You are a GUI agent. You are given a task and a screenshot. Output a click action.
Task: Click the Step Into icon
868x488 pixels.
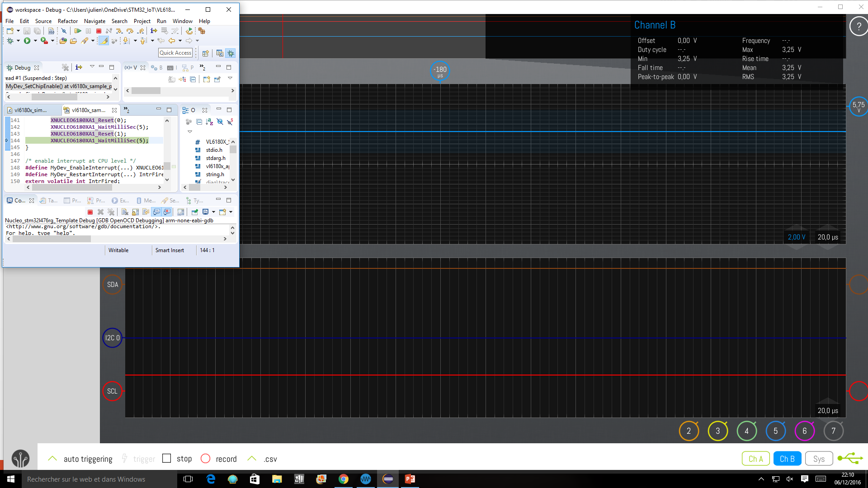coord(119,31)
